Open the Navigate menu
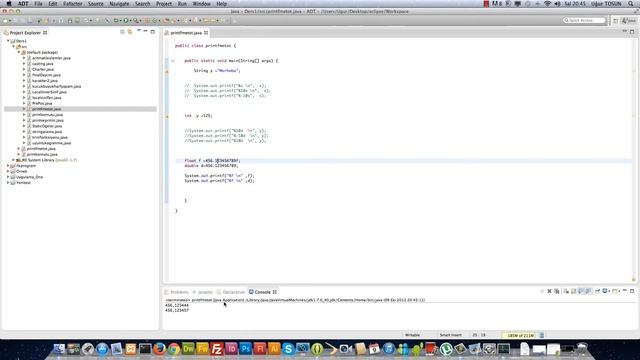Screen dimensions: 640x360 [119, 4]
